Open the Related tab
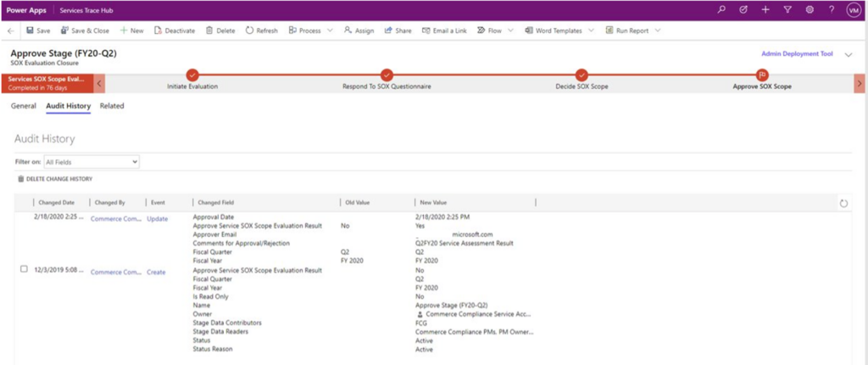 click(x=112, y=106)
